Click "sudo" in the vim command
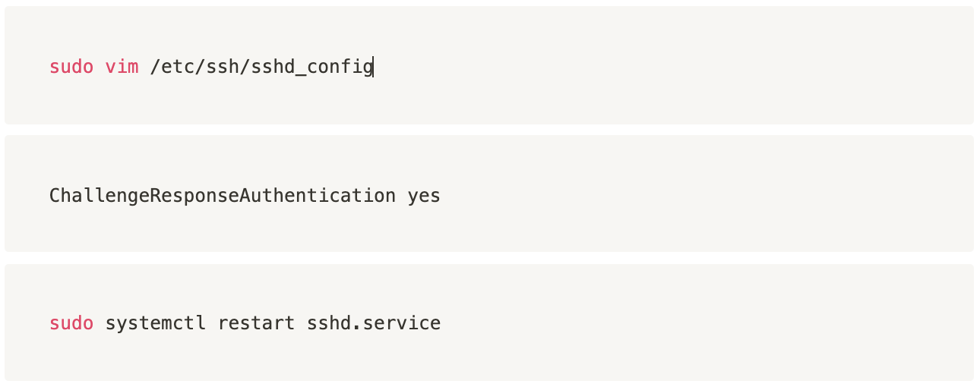 tap(71, 67)
